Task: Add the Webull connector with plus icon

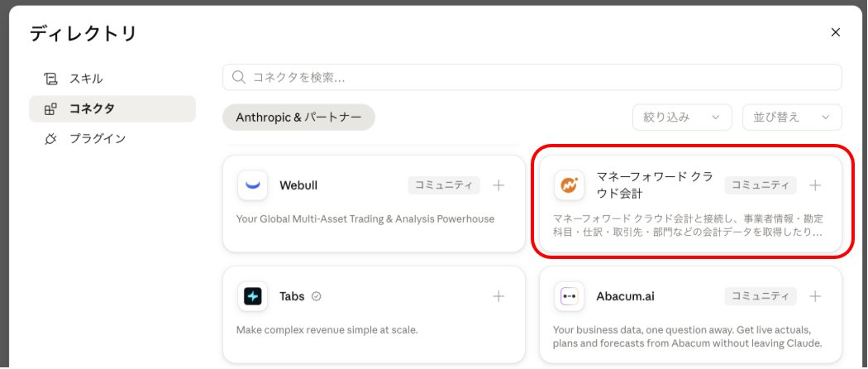Action: (x=498, y=185)
